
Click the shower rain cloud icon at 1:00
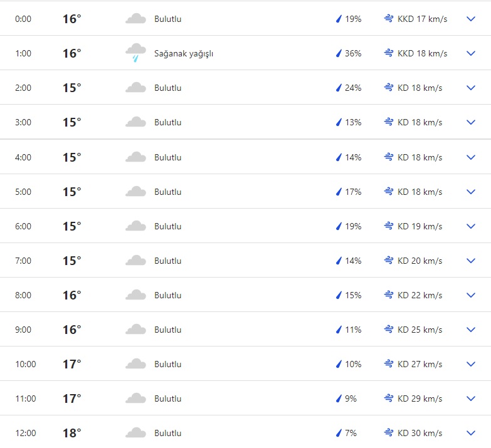(135, 53)
